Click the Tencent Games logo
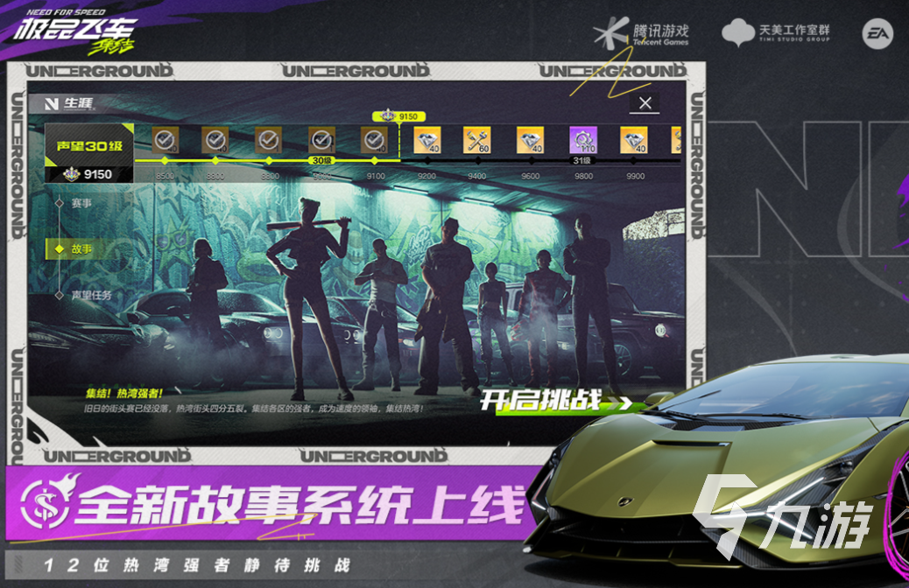The width and height of the screenshot is (909, 588). pyautogui.click(x=641, y=32)
